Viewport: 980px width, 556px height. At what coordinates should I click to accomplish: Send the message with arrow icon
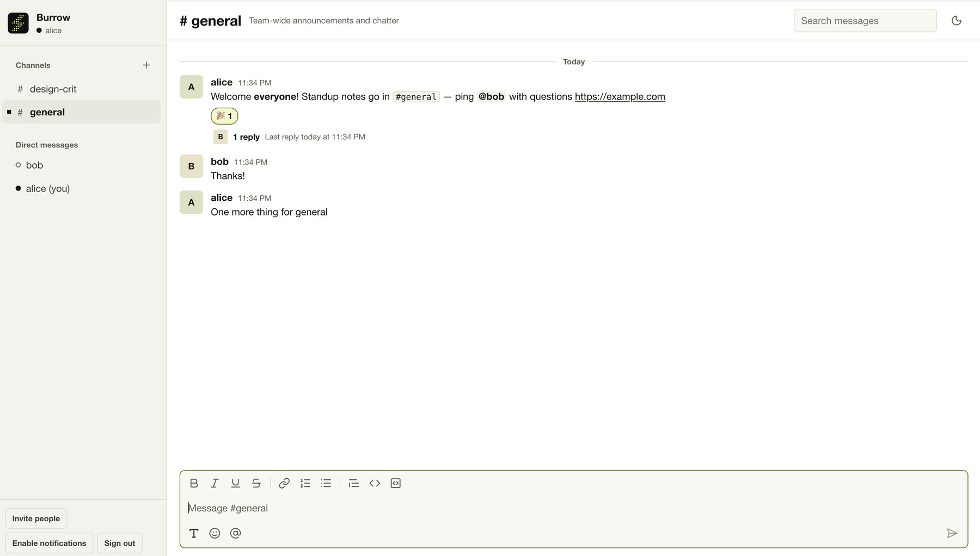click(952, 533)
